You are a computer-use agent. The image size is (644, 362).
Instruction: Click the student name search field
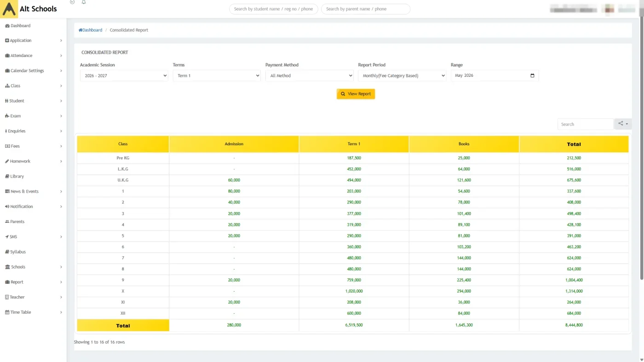(x=273, y=9)
